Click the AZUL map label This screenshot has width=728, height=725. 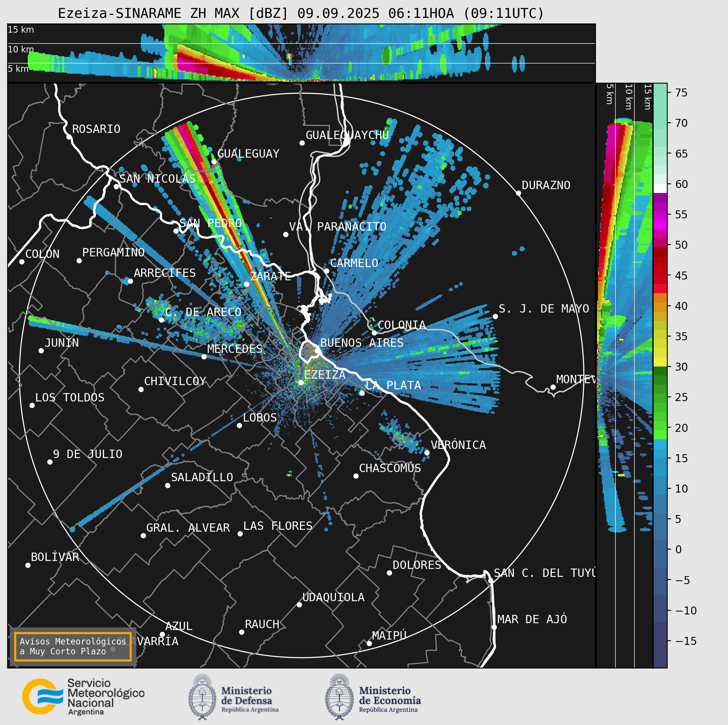coord(179,626)
